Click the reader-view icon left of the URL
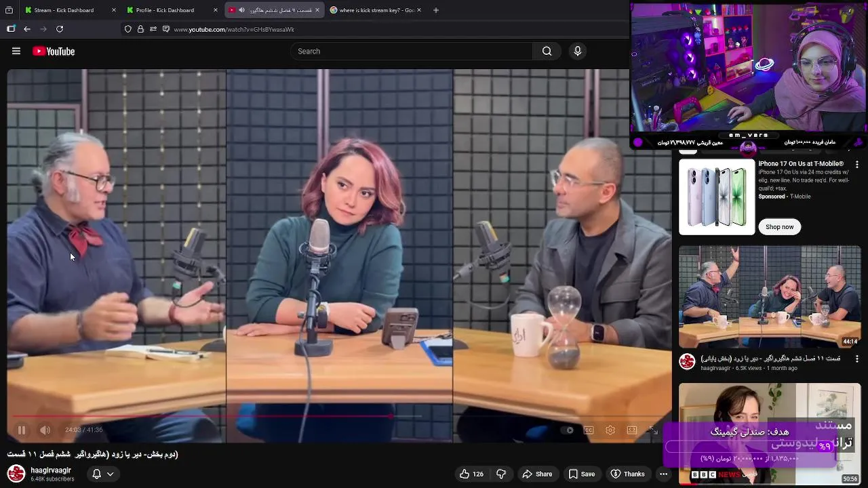This screenshot has width=868, height=488. tap(166, 29)
